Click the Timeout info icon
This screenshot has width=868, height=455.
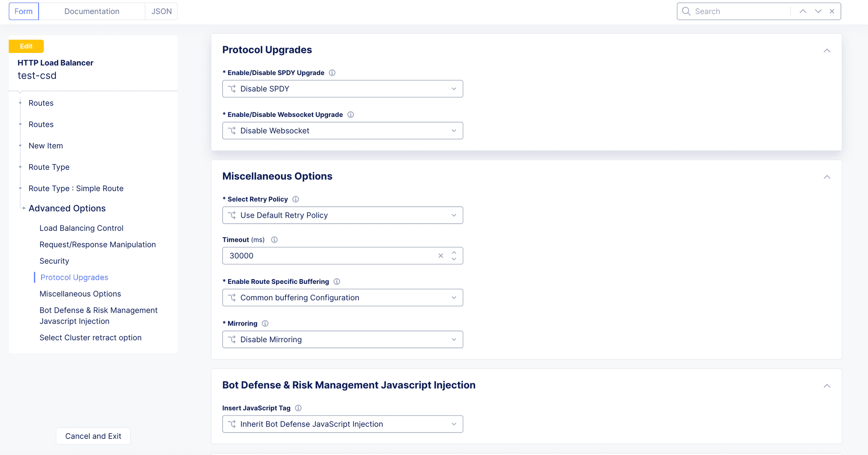pyautogui.click(x=274, y=240)
